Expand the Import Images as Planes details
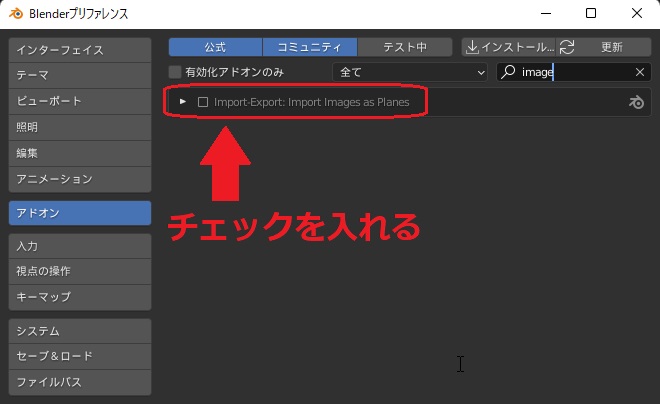Image resolution: width=660 pixels, height=404 pixels. (x=182, y=102)
